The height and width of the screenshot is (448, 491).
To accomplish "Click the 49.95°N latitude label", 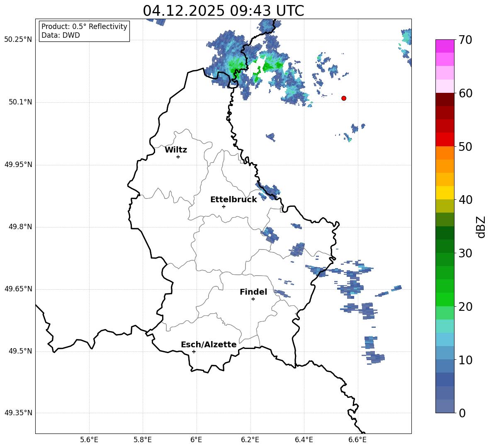I will [18, 165].
